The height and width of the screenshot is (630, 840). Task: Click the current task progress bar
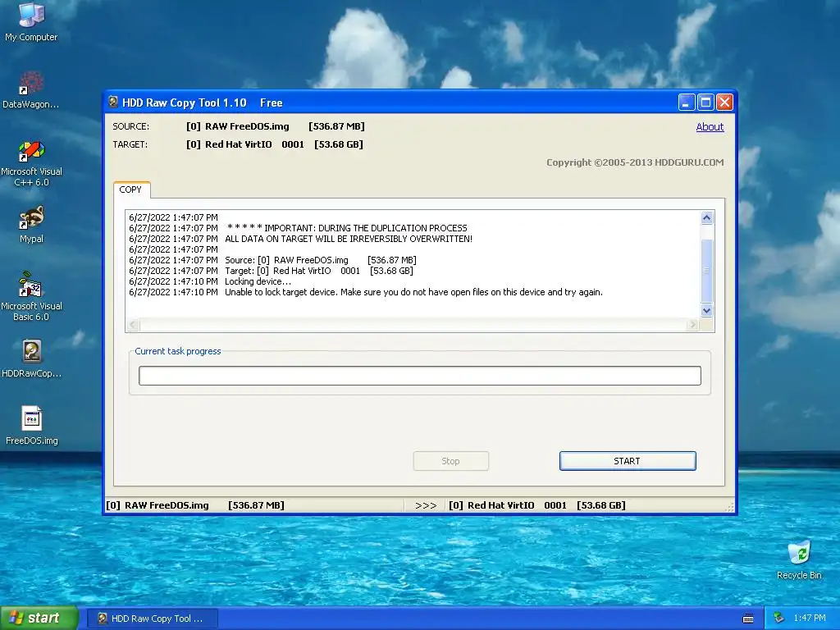419,376
